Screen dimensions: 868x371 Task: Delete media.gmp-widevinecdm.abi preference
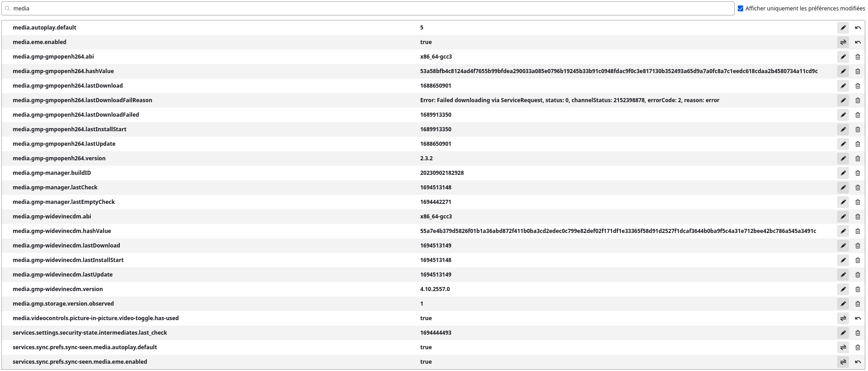pos(858,217)
